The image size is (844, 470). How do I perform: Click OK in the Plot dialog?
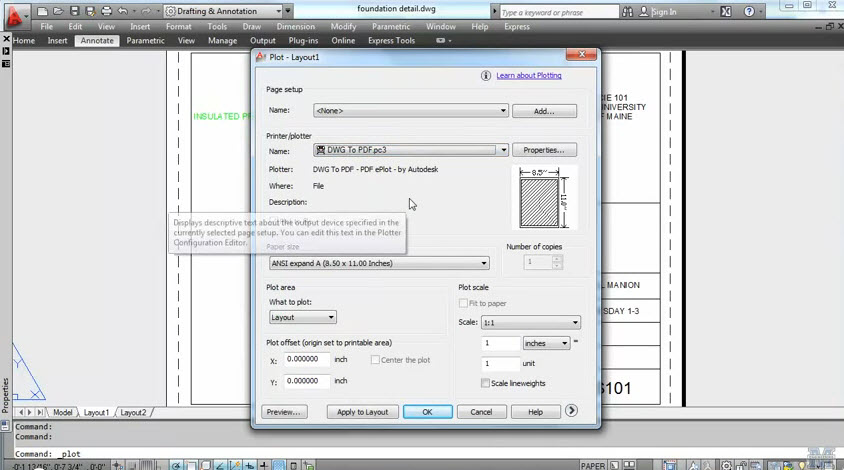[427, 412]
